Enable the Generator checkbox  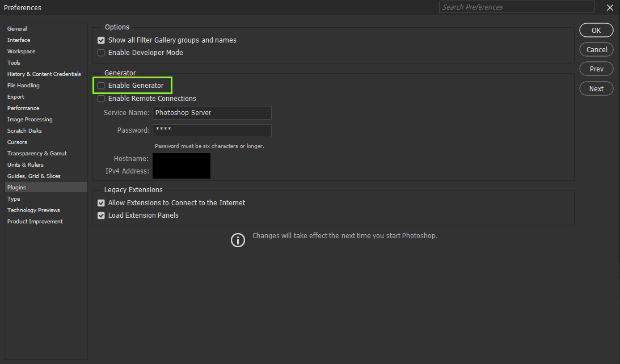coord(101,85)
